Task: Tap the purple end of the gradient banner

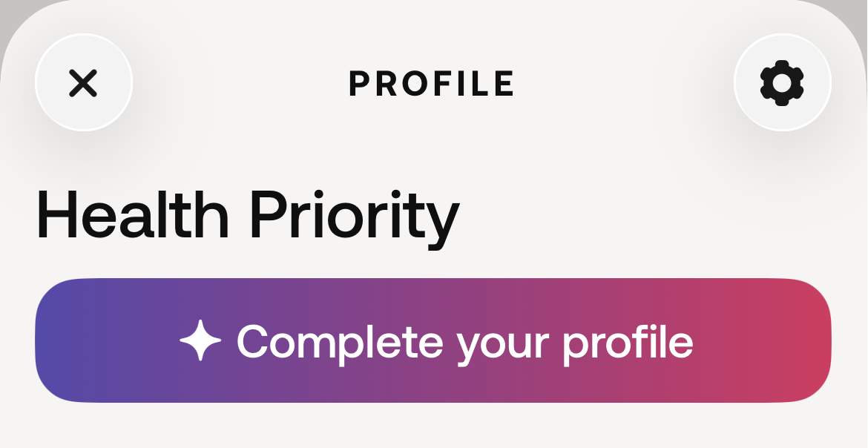Action: [x=72, y=340]
